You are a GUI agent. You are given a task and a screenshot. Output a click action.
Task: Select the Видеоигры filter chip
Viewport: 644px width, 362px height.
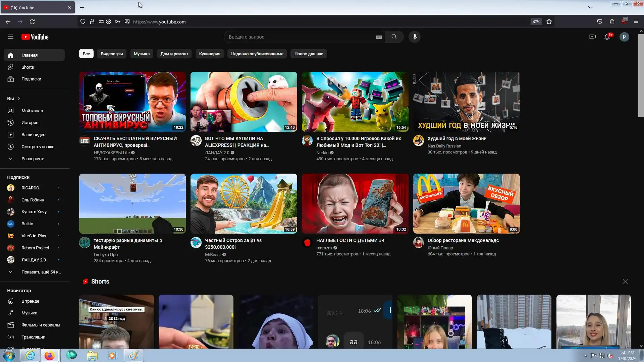[x=112, y=54]
